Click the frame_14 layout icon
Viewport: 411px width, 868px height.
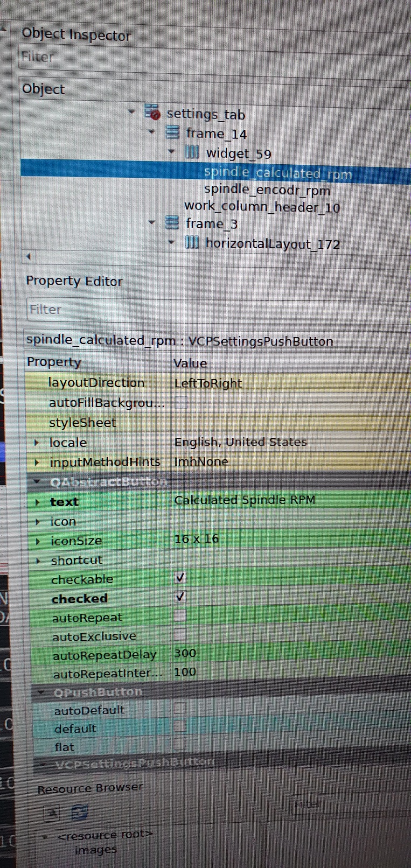[172, 132]
